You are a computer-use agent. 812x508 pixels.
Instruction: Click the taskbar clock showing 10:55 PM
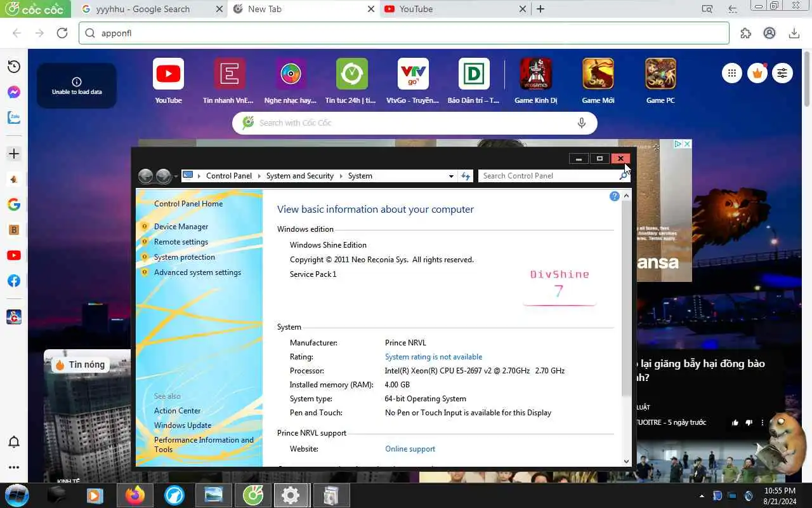click(x=780, y=495)
